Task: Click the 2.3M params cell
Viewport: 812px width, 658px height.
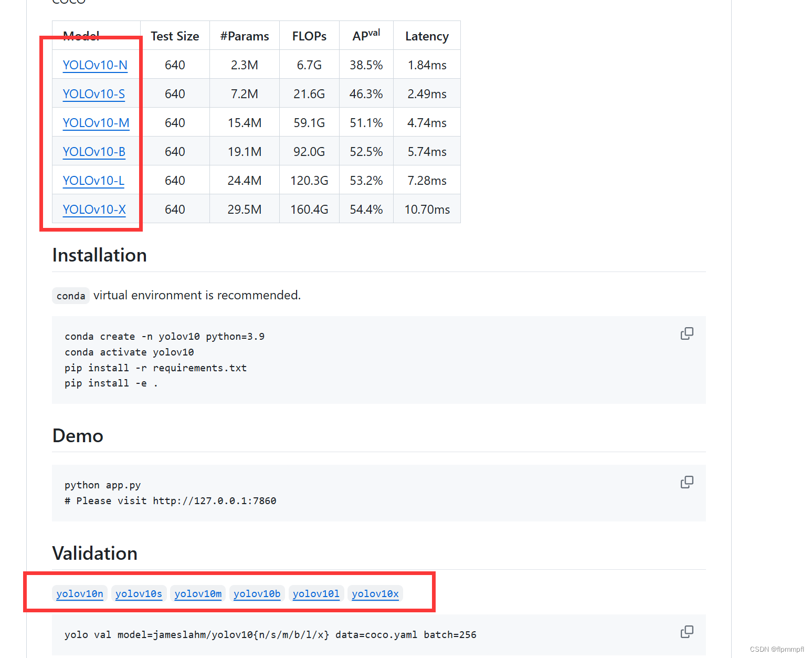Action: click(245, 65)
